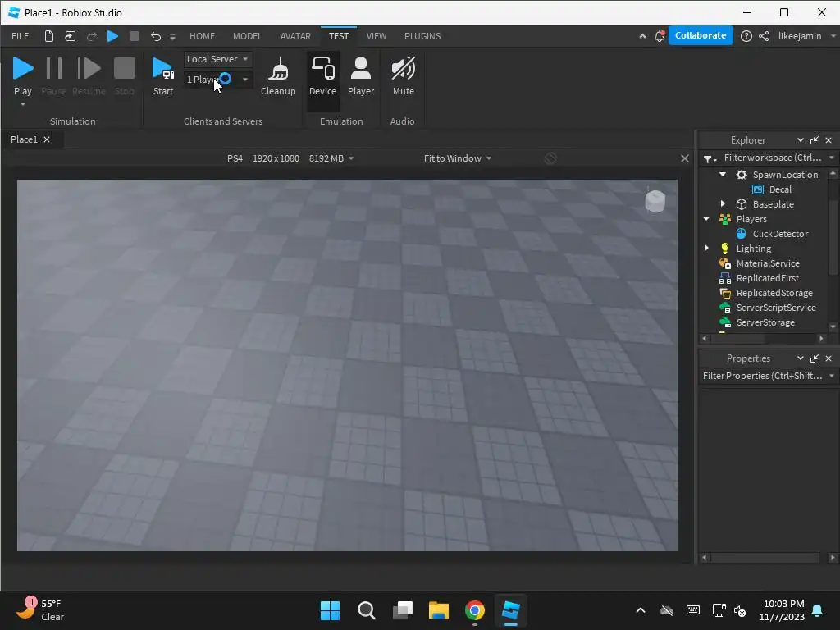The width and height of the screenshot is (840, 630).
Task: Run Cleanup of test sessions
Action: coord(278,76)
